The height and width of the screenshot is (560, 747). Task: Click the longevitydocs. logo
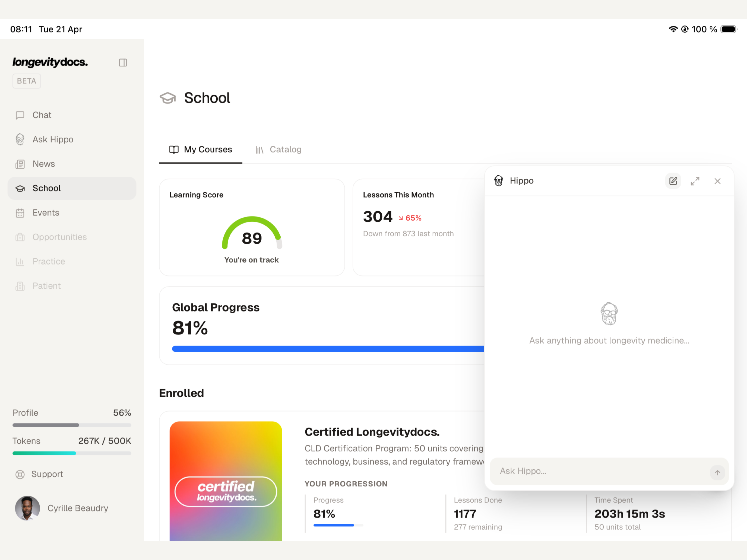(x=50, y=62)
